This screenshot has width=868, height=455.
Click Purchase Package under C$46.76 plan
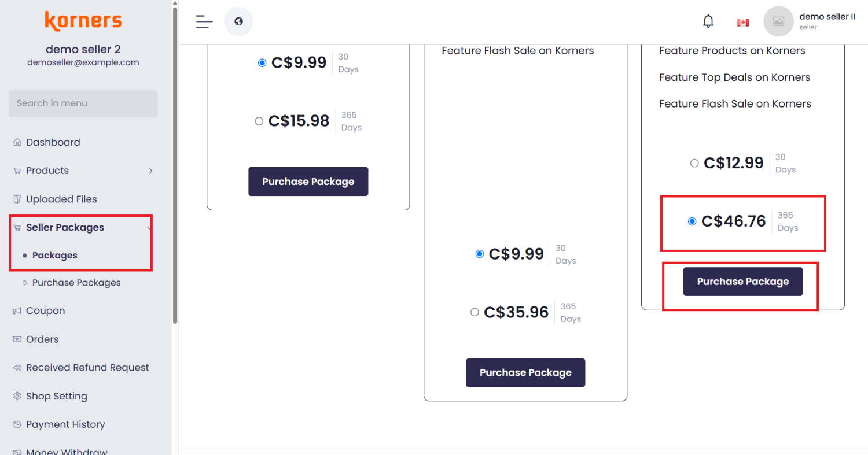pos(743,282)
